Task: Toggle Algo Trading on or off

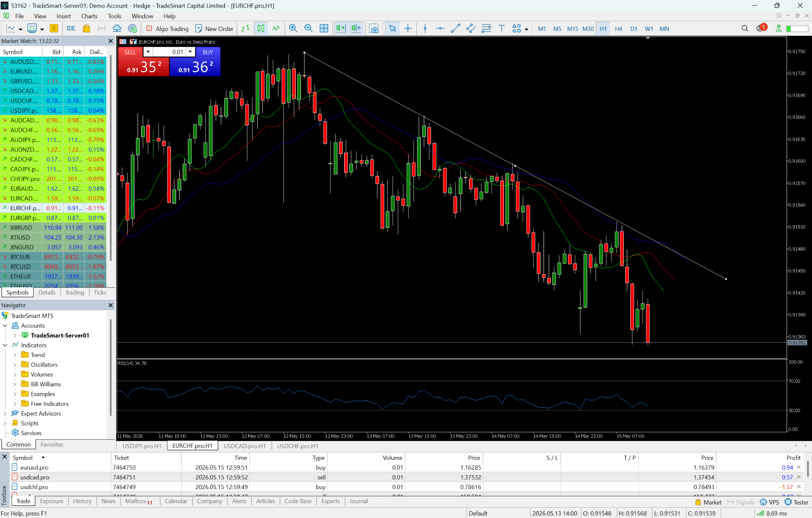Action: click(167, 29)
